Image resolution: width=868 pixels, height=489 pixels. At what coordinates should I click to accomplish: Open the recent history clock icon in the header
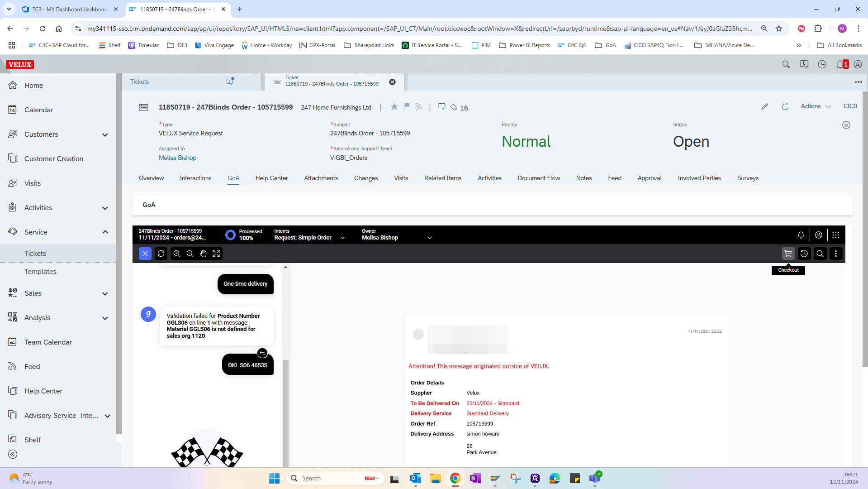[822, 64]
